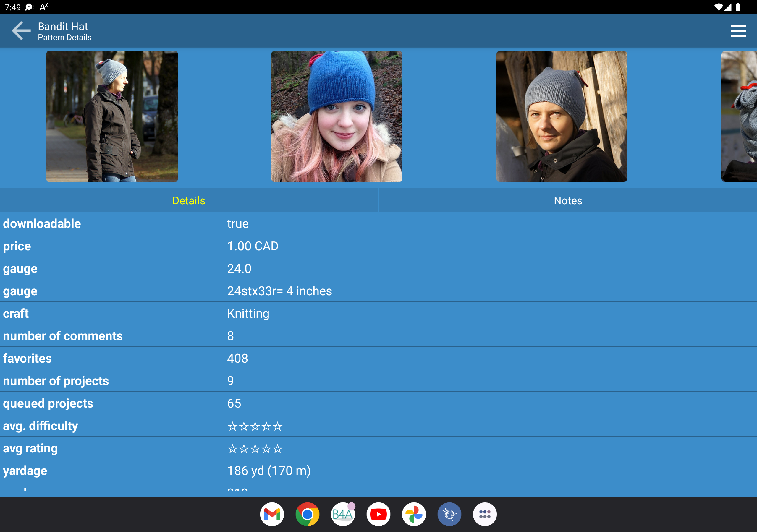This screenshot has width=757, height=532.
Task: Select the avg. difficulty stars
Action: click(x=255, y=426)
